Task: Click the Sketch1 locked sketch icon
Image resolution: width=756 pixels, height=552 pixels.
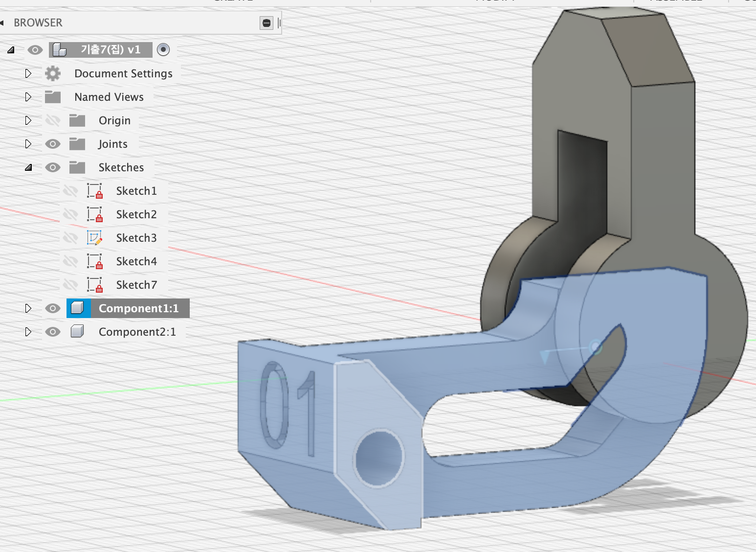Action: (95, 191)
